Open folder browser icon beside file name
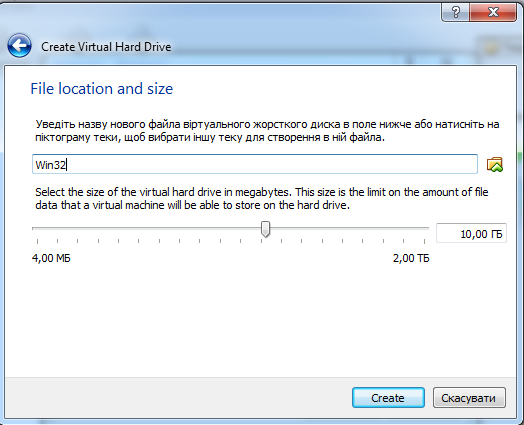 point(495,164)
